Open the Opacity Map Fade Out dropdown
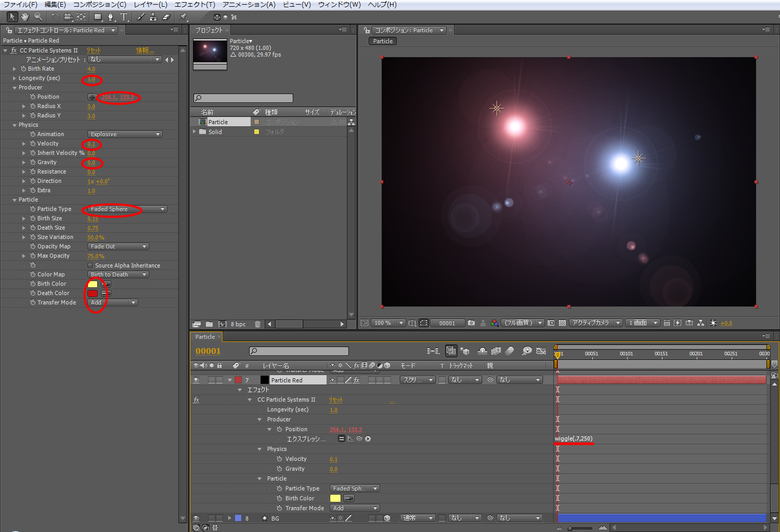Screen dimensions: 780x532 118,247
